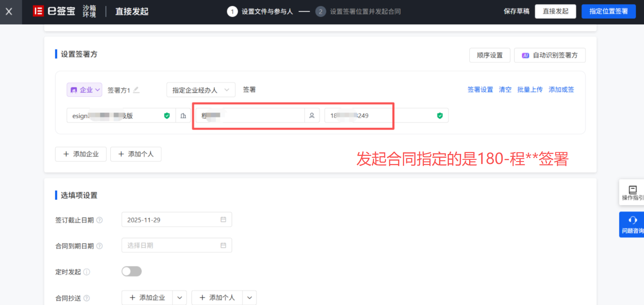This screenshot has width=644, height=305.
Task: Open the 问题咨询 support headset button
Action: click(x=632, y=224)
